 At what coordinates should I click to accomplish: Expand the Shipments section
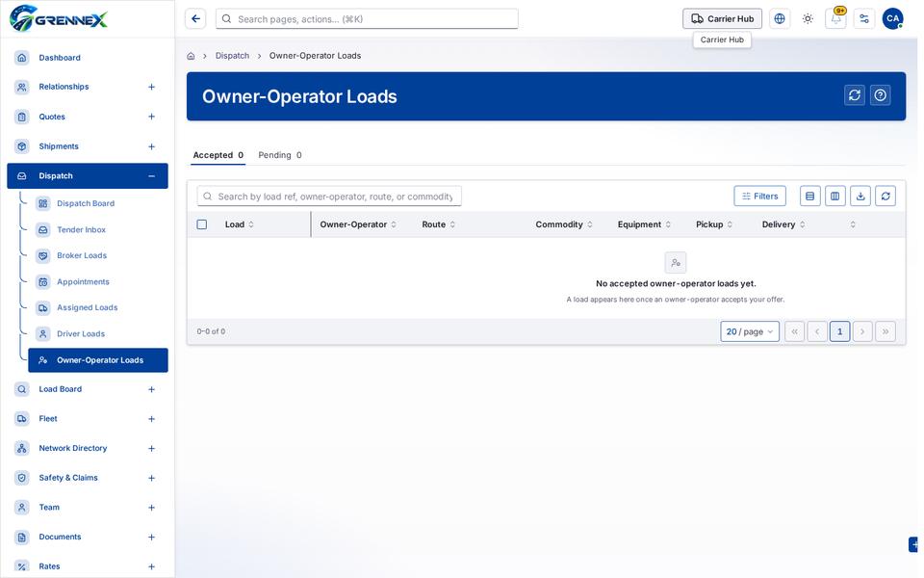151,146
